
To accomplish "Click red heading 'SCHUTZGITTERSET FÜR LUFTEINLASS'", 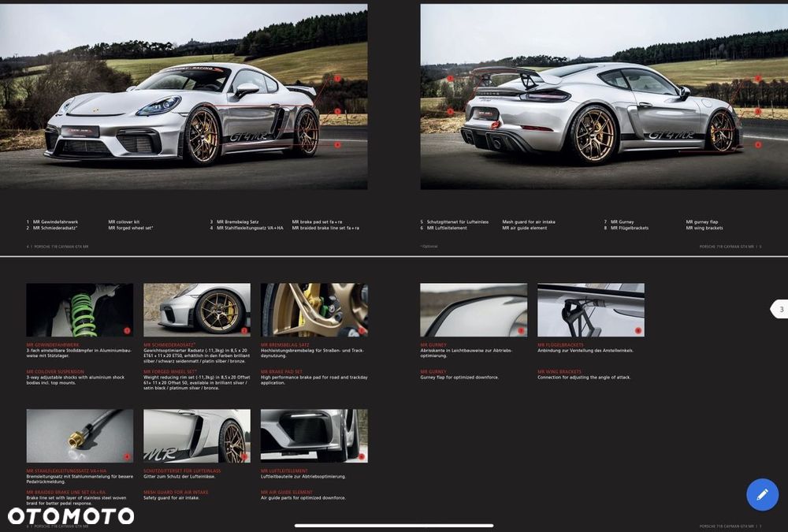I will tap(182, 471).
